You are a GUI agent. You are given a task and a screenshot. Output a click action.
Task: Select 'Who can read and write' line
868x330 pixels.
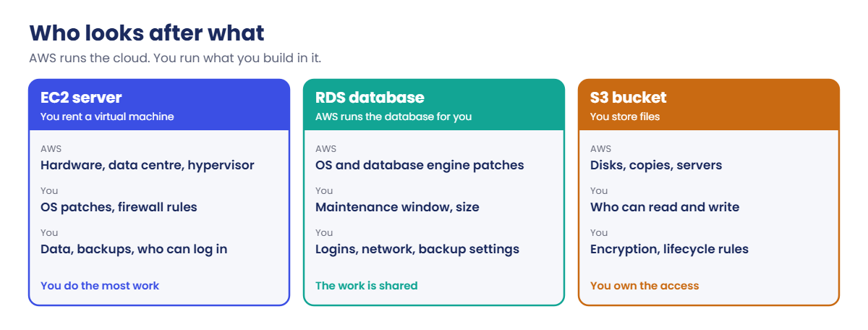point(665,207)
